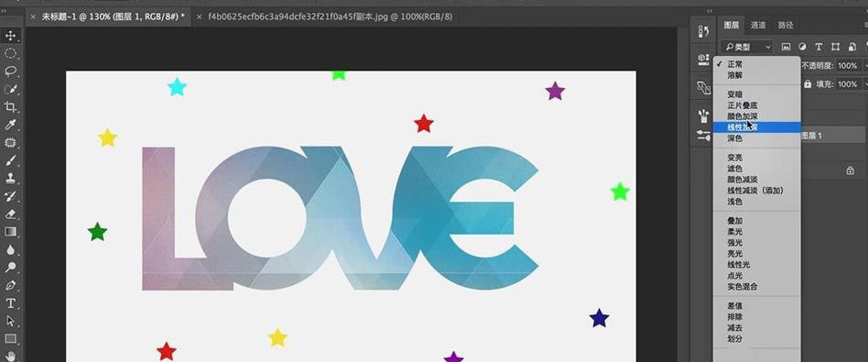Click the lock icon on the background layer
The width and height of the screenshot is (868, 362).
tap(851, 171)
